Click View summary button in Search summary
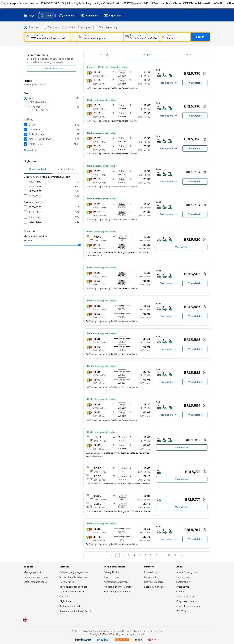 (51, 69)
